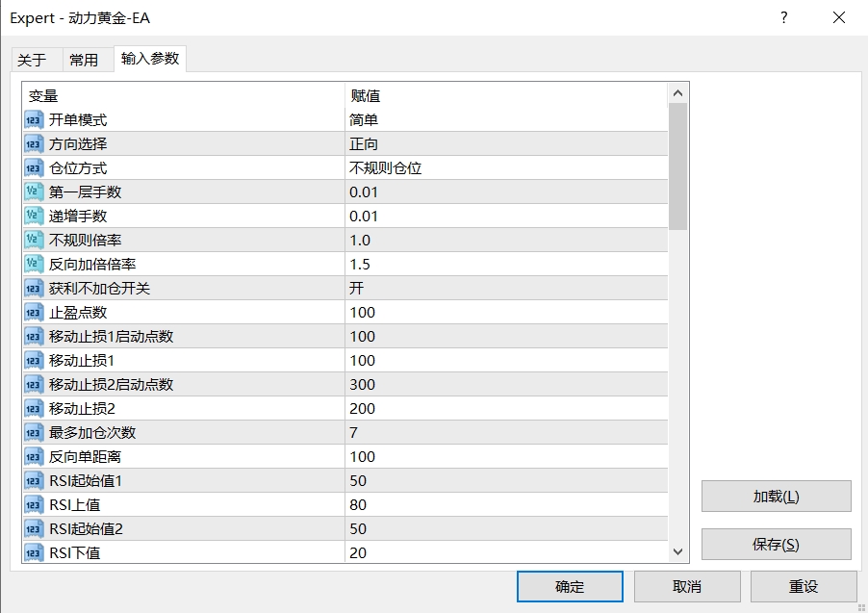
Task: Open the 开单模式 value 简单
Action: pyautogui.click(x=364, y=120)
